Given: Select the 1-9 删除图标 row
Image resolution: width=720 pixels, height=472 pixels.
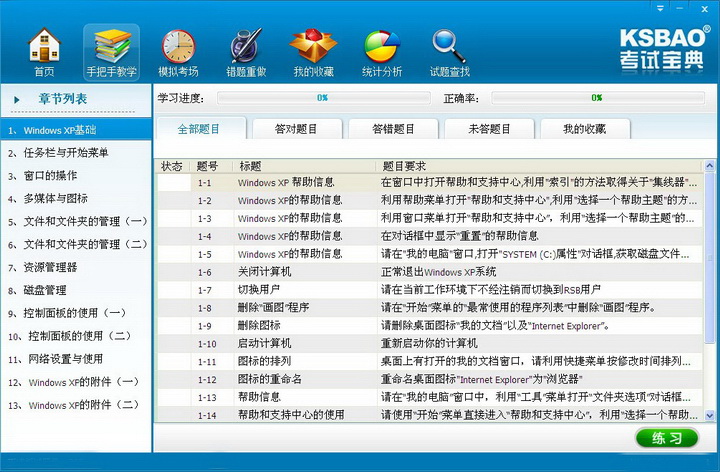Looking at the screenshot, I should click(x=429, y=326).
